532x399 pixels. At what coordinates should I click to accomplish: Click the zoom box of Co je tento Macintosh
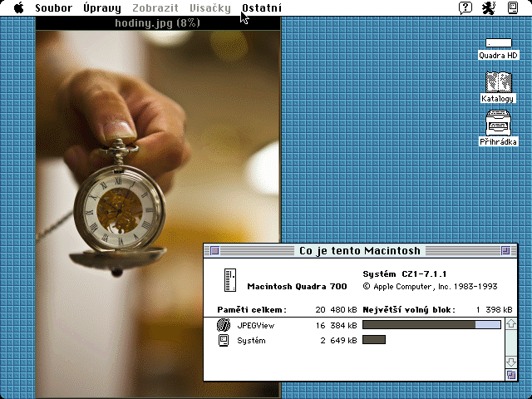click(505, 250)
